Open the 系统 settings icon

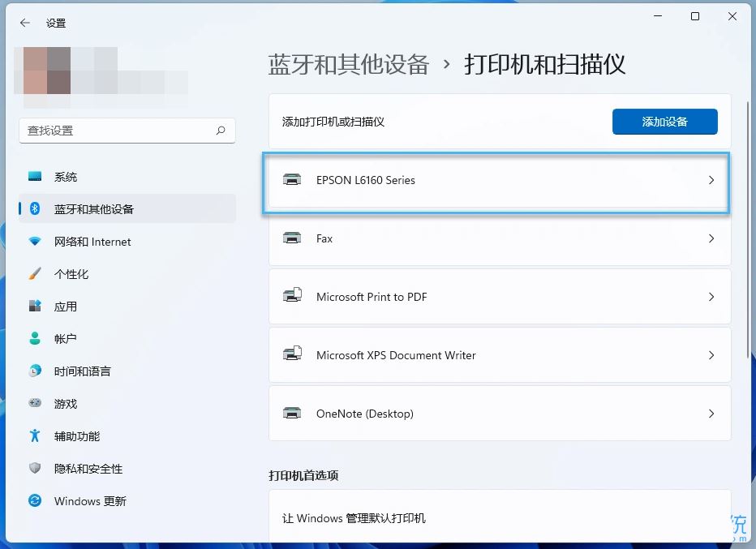click(x=34, y=176)
